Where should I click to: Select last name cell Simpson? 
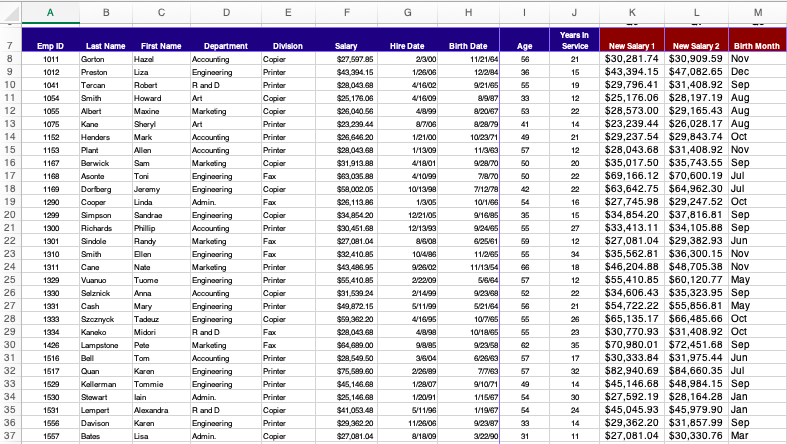[x=106, y=215]
